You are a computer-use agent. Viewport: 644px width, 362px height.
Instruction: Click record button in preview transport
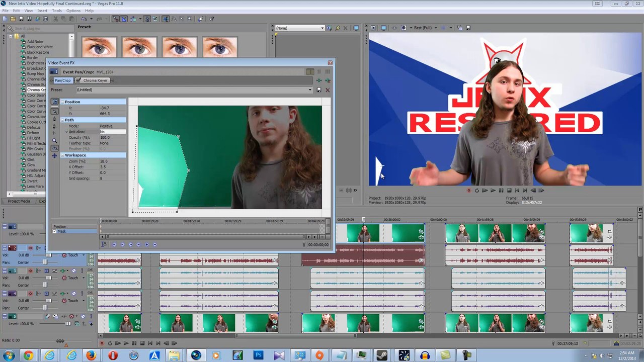click(x=469, y=191)
